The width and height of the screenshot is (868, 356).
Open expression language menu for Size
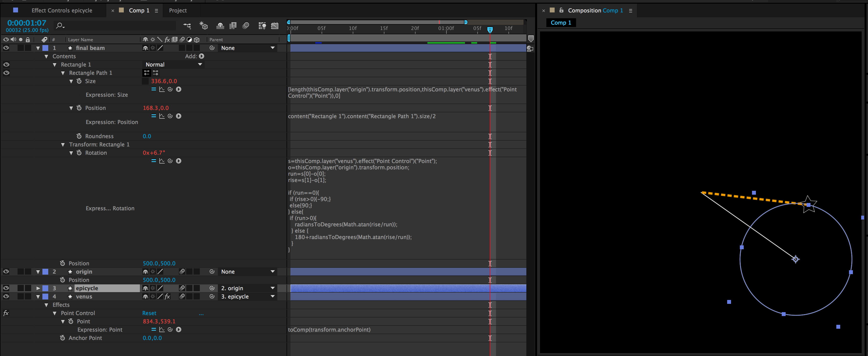click(x=179, y=89)
